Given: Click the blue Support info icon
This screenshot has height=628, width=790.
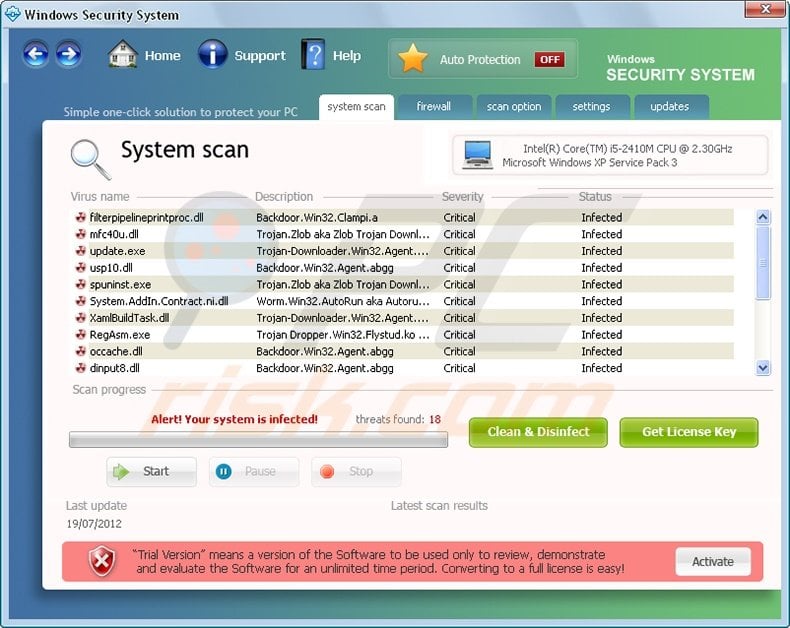Looking at the screenshot, I should [212, 54].
